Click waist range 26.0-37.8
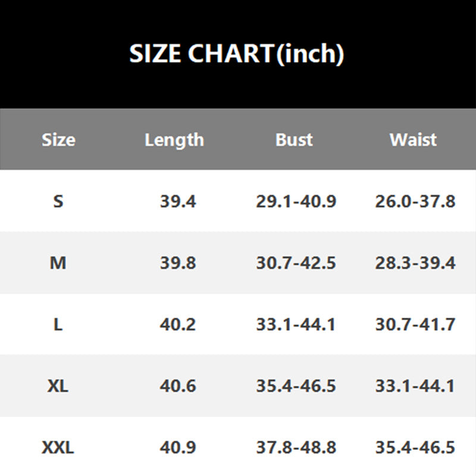Viewport: 476px width, 476px height. [x=415, y=201]
